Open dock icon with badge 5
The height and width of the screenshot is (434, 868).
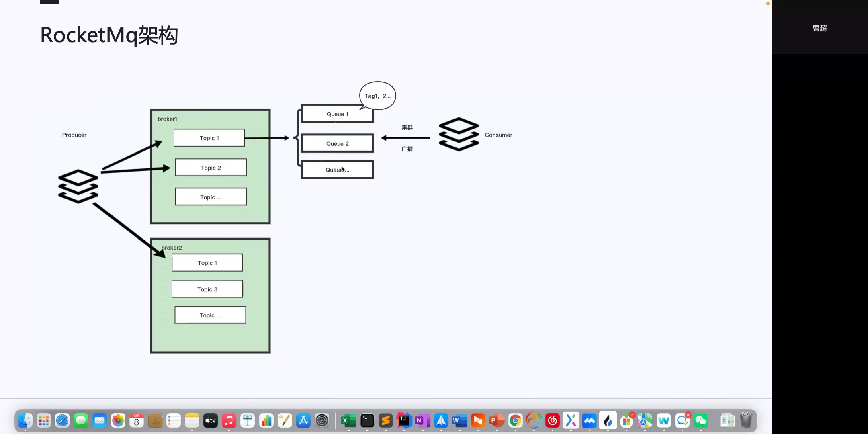point(626,421)
